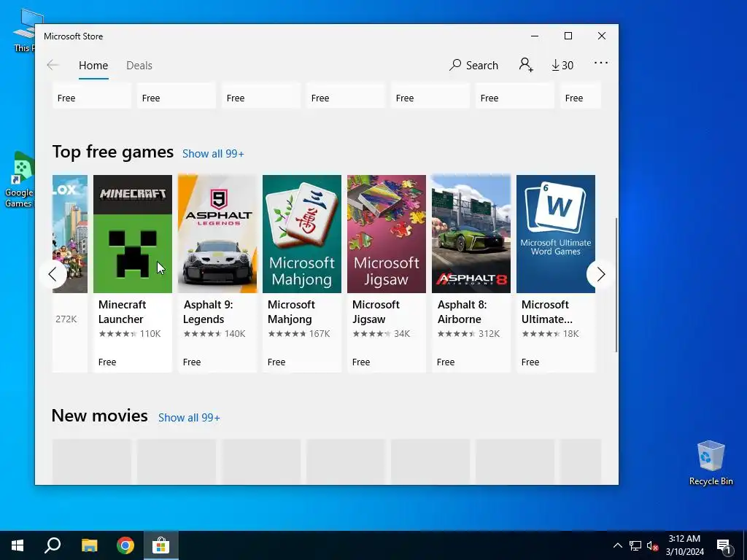The image size is (747, 560).
Task: Show all 99+ top free games
Action: [213, 153]
